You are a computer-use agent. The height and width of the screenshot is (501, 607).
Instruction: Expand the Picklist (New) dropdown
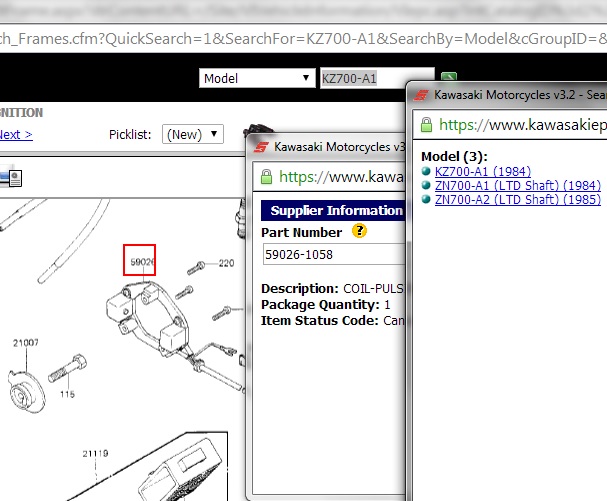(193, 134)
